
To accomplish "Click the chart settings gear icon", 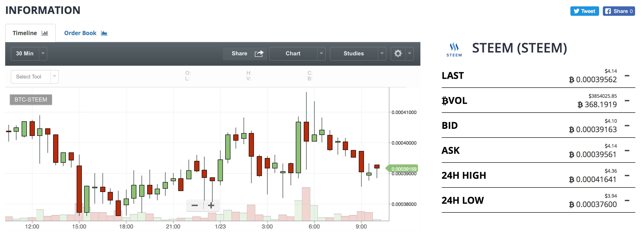I will pos(398,53).
